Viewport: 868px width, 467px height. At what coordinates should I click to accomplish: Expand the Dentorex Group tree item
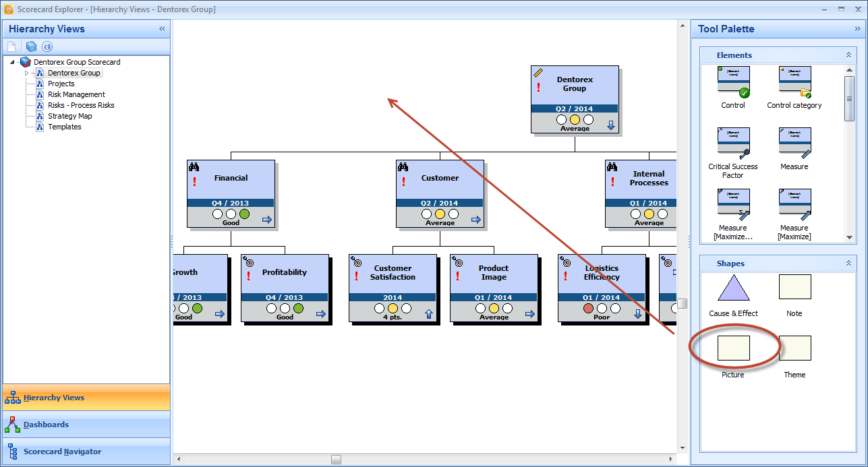(x=28, y=73)
